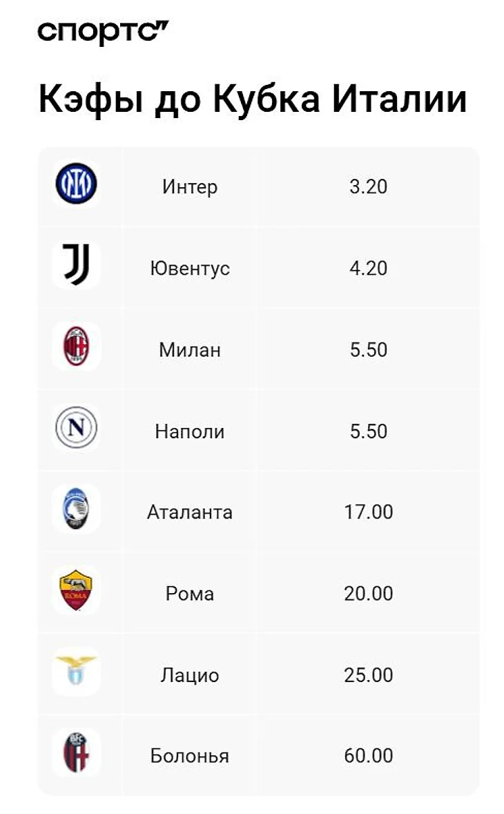504x814 pixels.
Task: Click the Roma club crest icon
Action: click(76, 591)
